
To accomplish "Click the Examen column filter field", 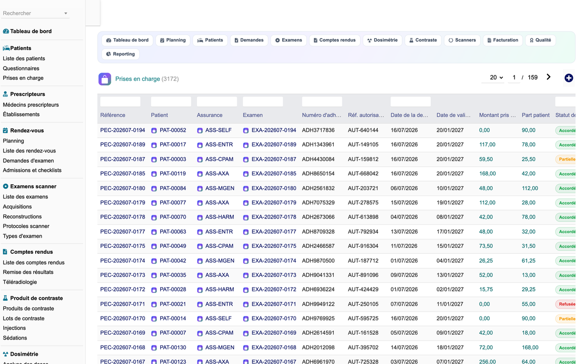I will click(263, 101).
